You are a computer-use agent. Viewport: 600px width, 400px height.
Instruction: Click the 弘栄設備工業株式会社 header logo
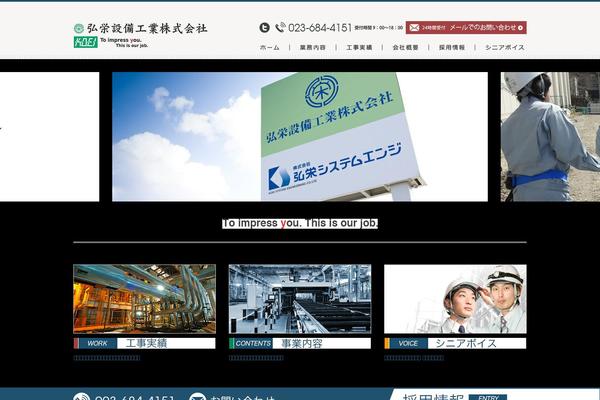point(140,28)
